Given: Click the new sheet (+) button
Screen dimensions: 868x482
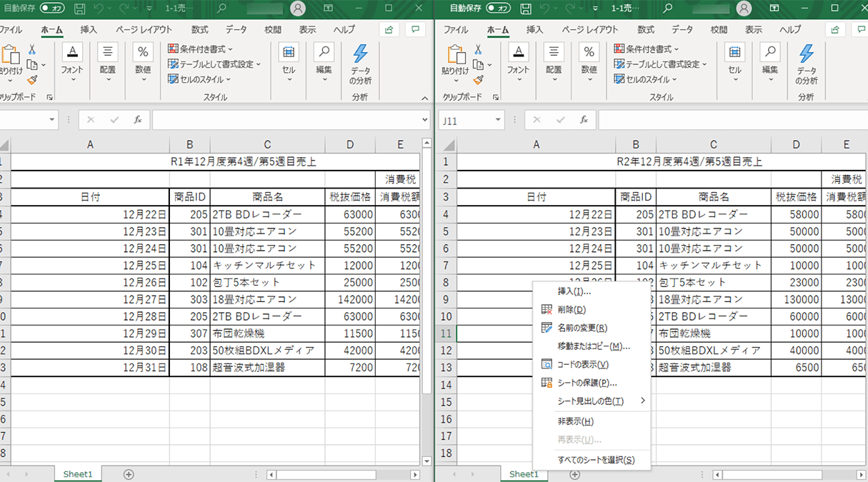Looking at the screenshot, I should tap(128, 473).
